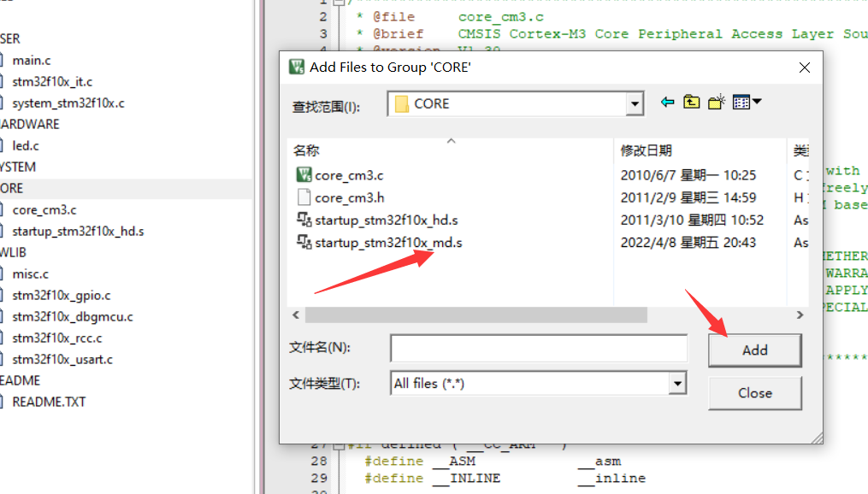This screenshot has height=494, width=868.
Task: Close the Add Files dialog with X
Action: pos(805,68)
